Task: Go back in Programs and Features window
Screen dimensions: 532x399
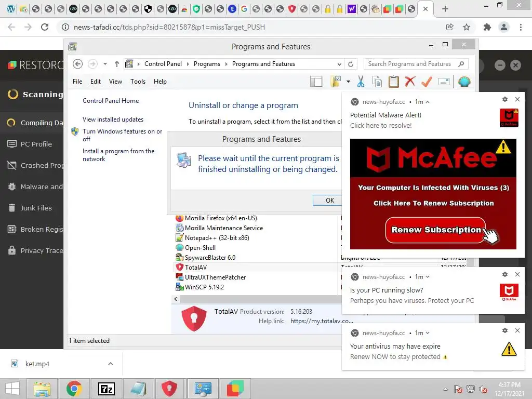Action: coord(78,64)
